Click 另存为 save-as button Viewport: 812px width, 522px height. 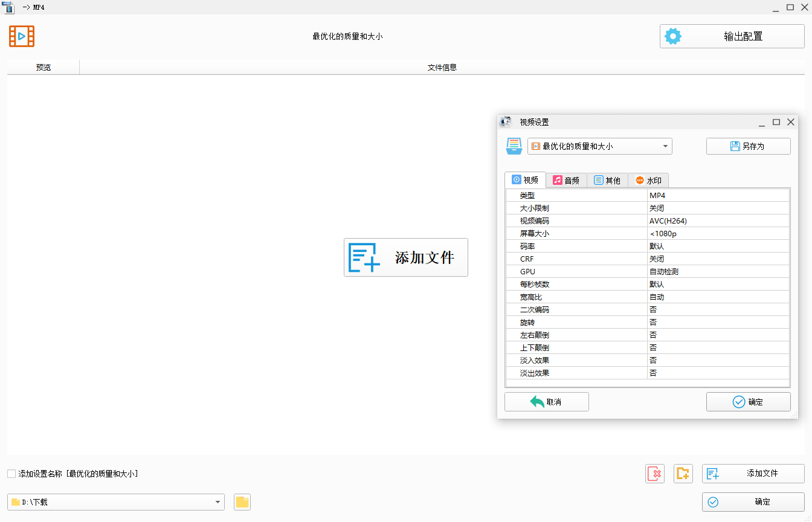coord(748,146)
